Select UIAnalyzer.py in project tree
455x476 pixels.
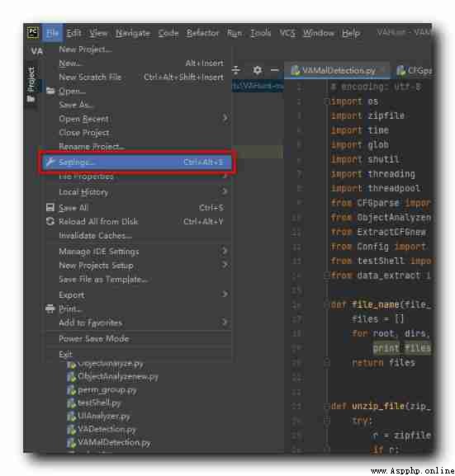pos(104,417)
